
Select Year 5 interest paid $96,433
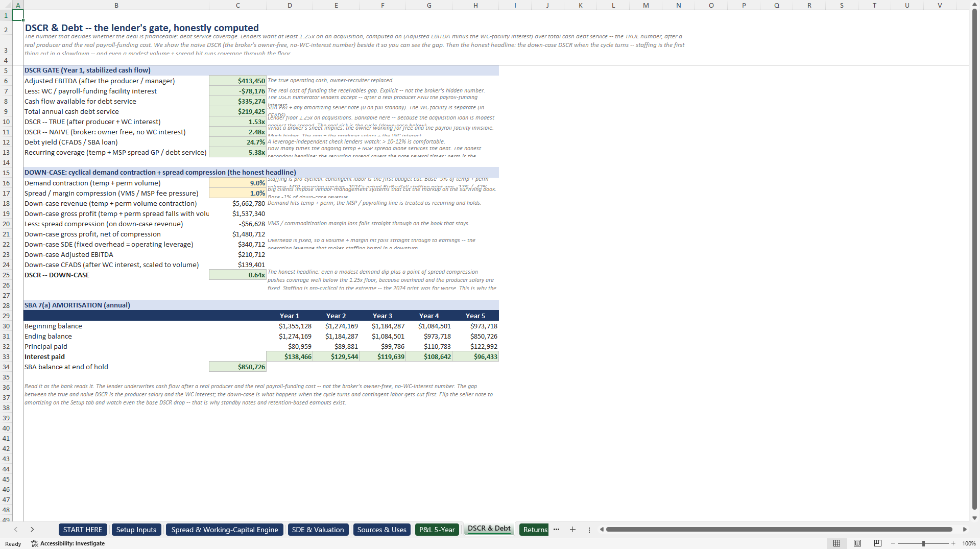coord(475,356)
